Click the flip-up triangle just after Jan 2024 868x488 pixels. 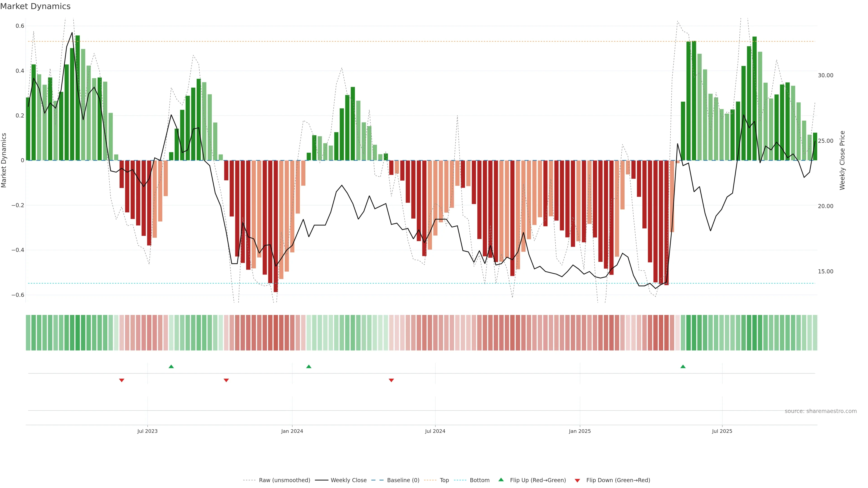click(x=309, y=366)
